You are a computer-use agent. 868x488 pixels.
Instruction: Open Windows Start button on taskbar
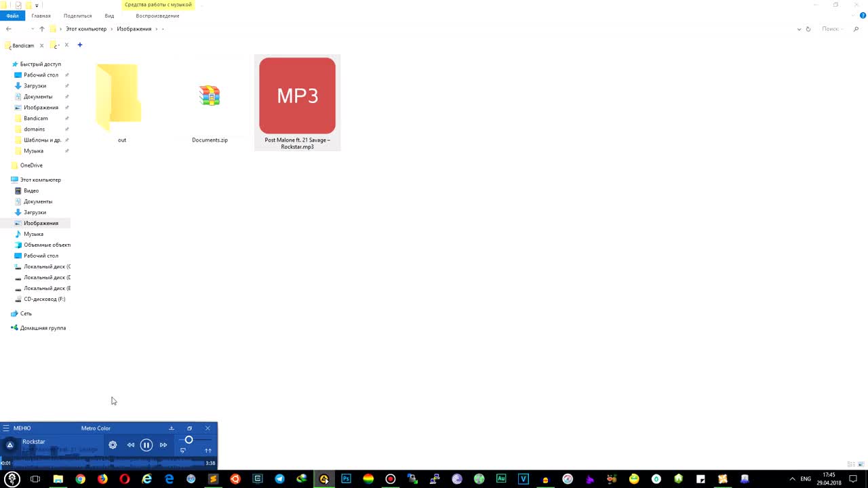[x=12, y=479]
